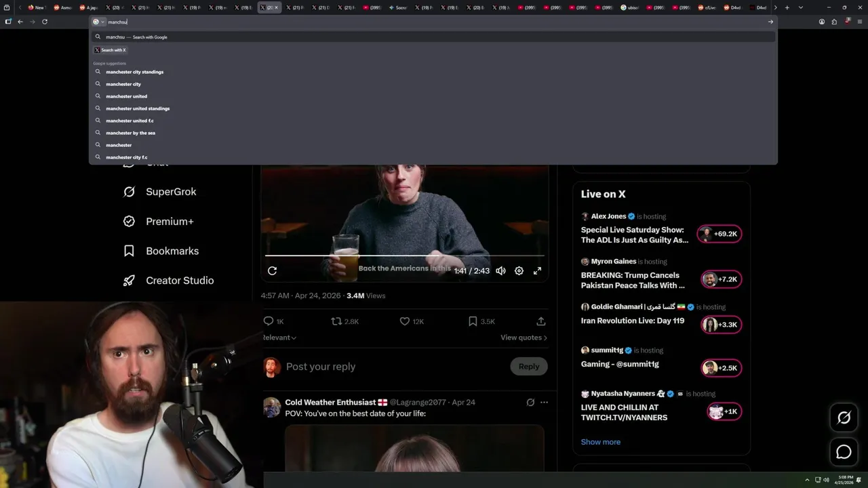Click the Reply button

tap(529, 367)
